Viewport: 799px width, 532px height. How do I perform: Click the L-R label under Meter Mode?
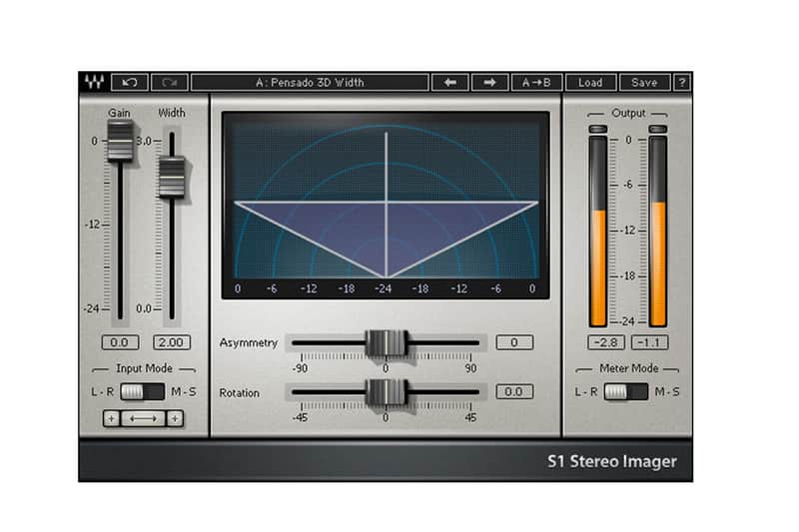tap(586, 391)
